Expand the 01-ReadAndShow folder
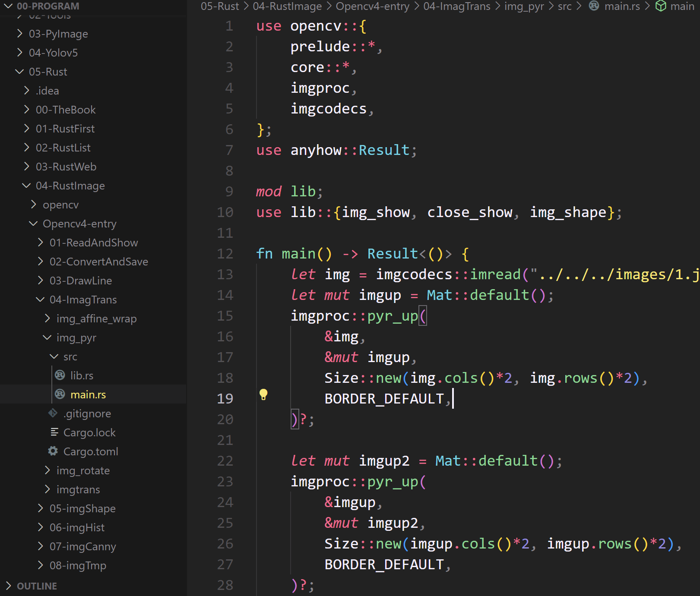The width and height of the screenshot is (700, 596). (x=40, y=243)
